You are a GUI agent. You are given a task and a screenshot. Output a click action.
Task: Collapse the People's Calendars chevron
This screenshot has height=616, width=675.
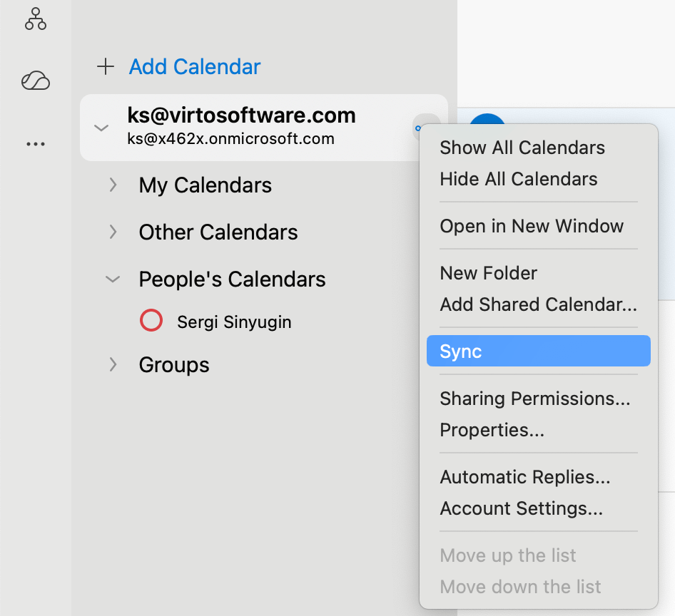pyautogui.click(x=113, y=279)
